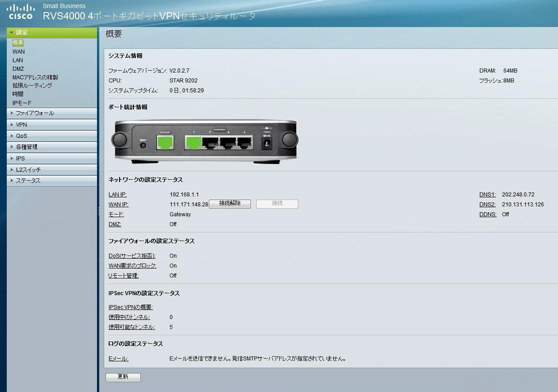Click the 接続解除 button
This screenshot has height=392, width=558.
[x=230, y=204]
